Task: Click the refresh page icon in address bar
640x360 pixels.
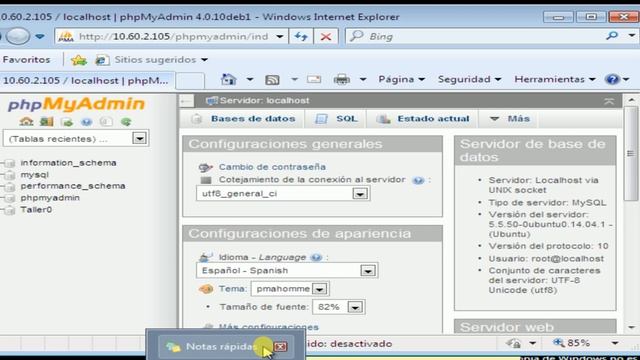Action: pos(301,36)
